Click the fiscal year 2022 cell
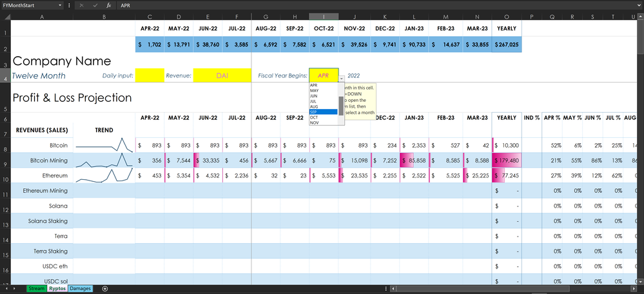The width and height of the screenshot is (644, 294). pyautogui.click(x=353, y=75)
